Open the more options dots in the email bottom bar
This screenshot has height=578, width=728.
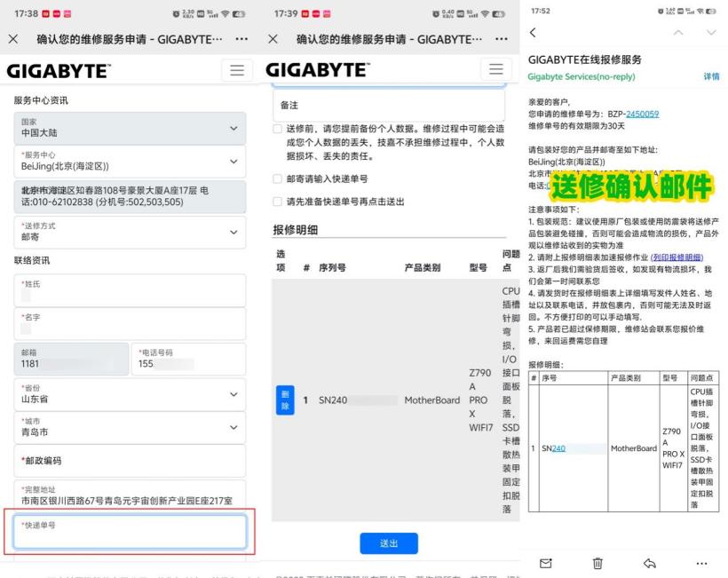pos(702,563)
